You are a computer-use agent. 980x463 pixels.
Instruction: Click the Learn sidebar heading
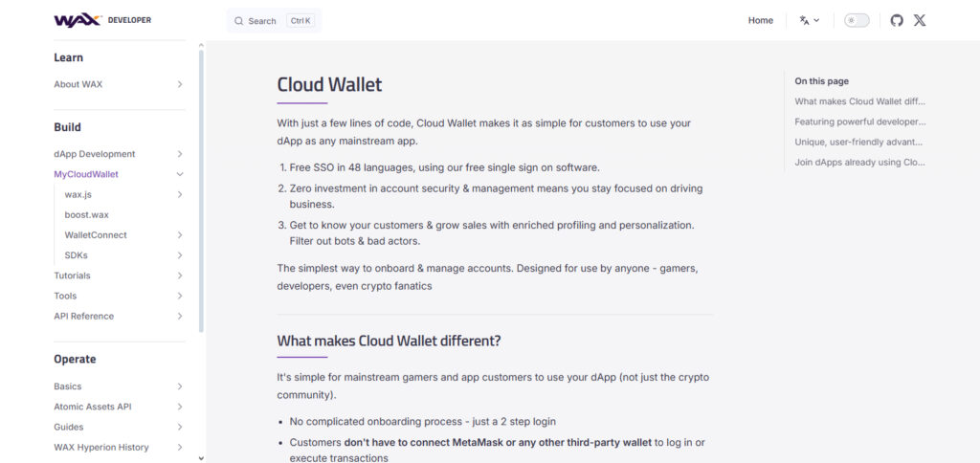pyautogui.click(x=68, y=57)
